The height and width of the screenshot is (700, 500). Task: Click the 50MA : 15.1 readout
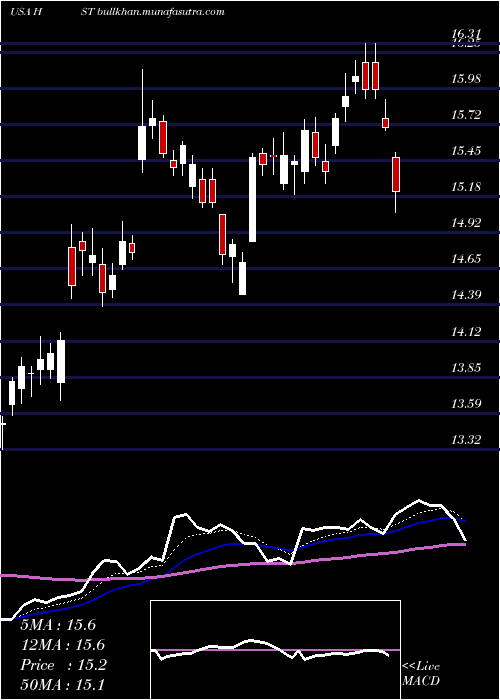[62, 685]
